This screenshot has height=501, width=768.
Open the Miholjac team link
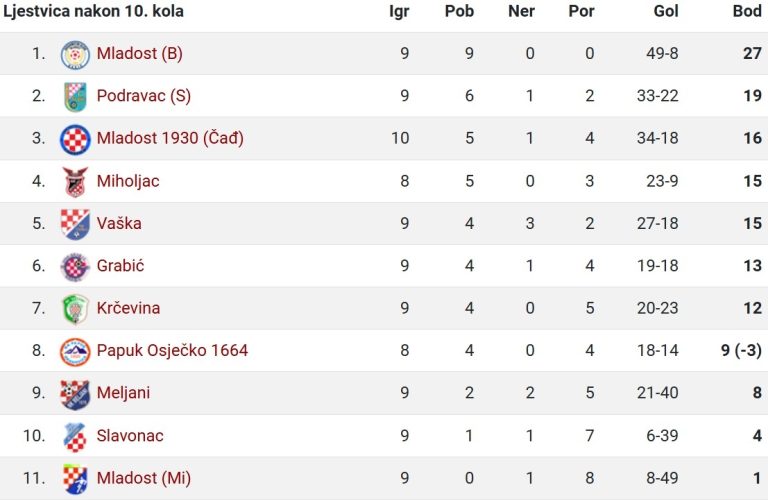(128, 181)
